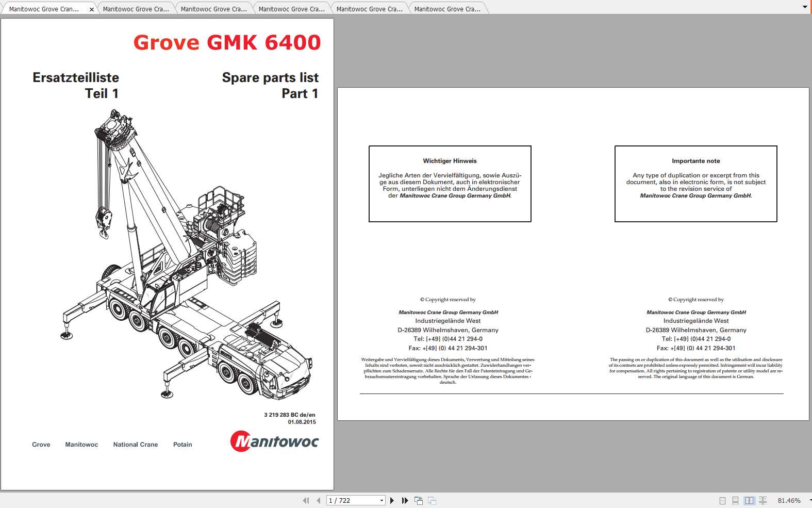Click the date 01.08.2015
This screenshot has width=812, height=508.
tap(302, 422)
